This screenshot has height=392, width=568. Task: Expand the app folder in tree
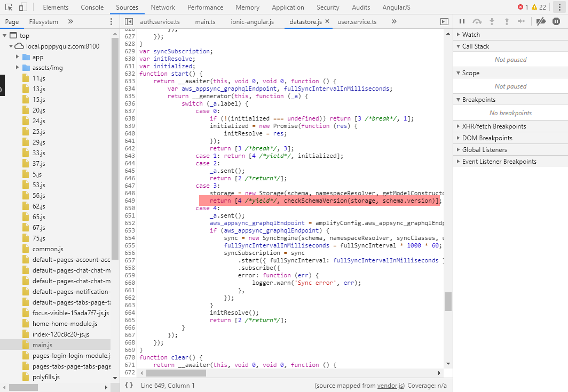point(18,57)
